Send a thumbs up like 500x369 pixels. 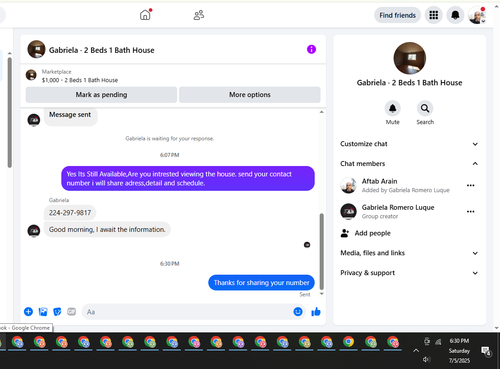click(x=316, y=312)
